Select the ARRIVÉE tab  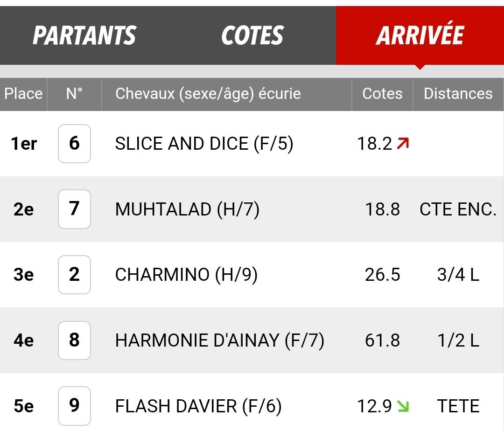[420, 35]
